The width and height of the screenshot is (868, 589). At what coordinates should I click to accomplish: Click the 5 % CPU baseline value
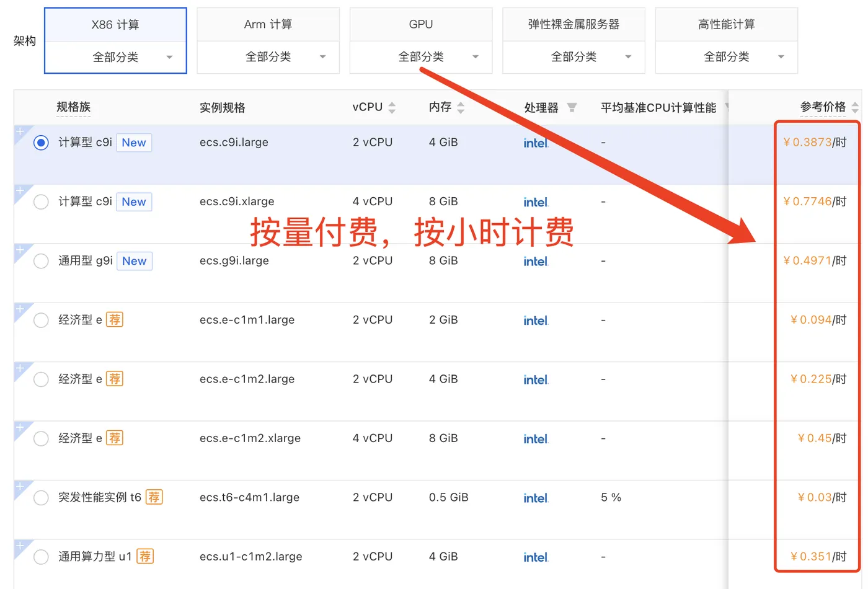click(611, 498)
